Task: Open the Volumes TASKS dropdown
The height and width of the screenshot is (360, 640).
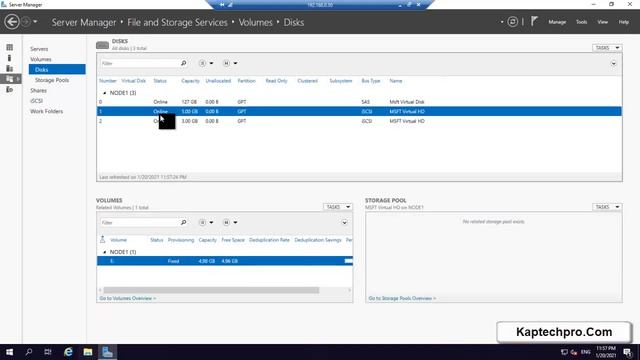Action: 337,207
